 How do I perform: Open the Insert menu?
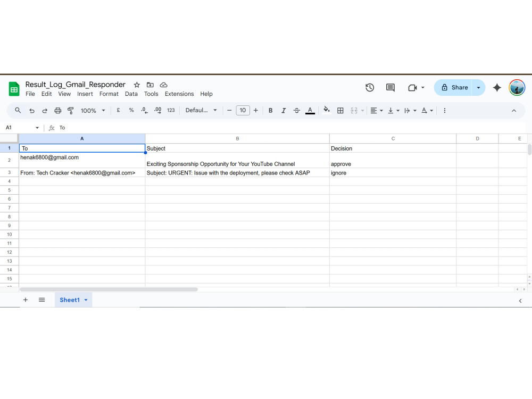85,94
